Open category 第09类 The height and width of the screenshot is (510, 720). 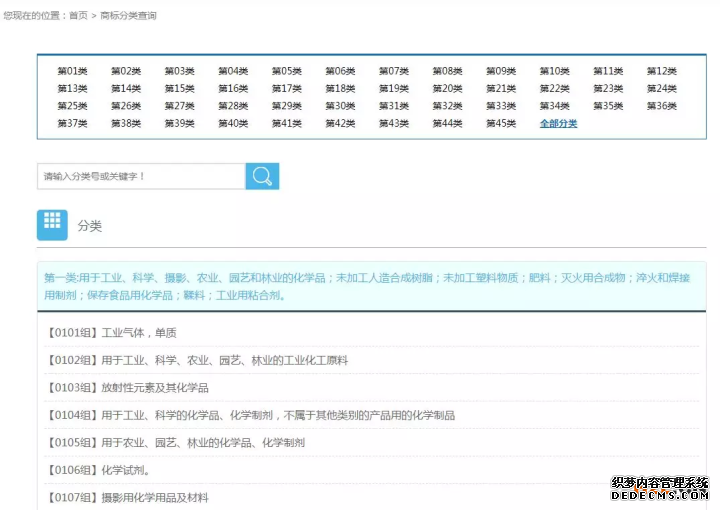tap(501, 71)
